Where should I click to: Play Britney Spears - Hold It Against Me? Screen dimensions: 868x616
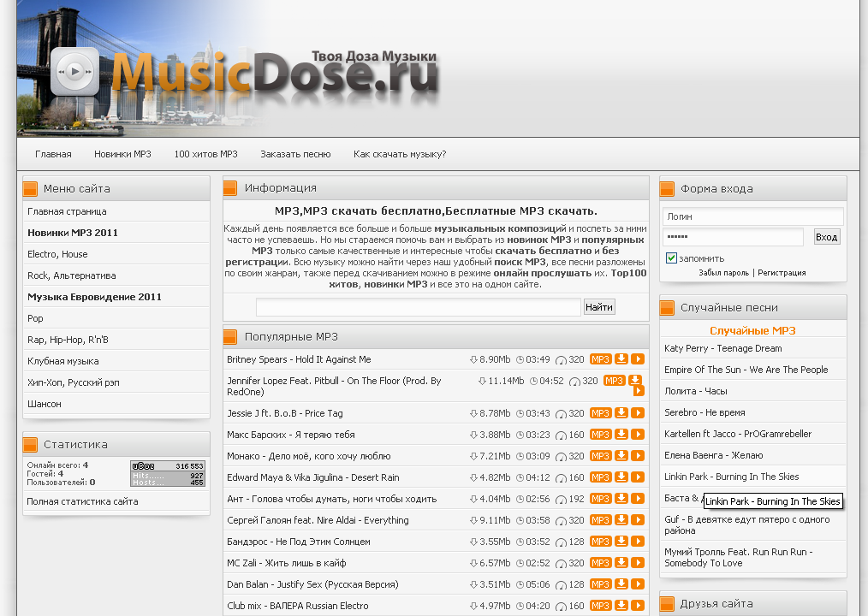pos(638,359)
